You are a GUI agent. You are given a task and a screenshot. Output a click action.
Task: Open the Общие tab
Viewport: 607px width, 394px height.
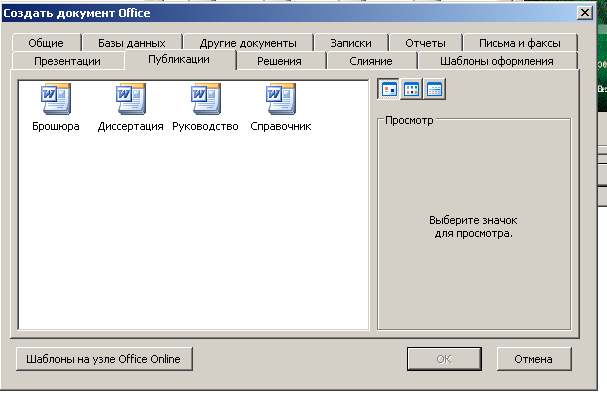[x=46, y=43]
